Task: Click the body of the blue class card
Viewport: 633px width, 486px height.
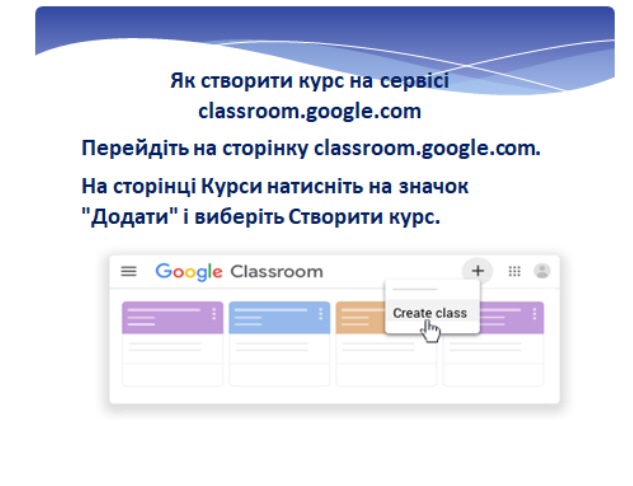Action: pos(279,358)
